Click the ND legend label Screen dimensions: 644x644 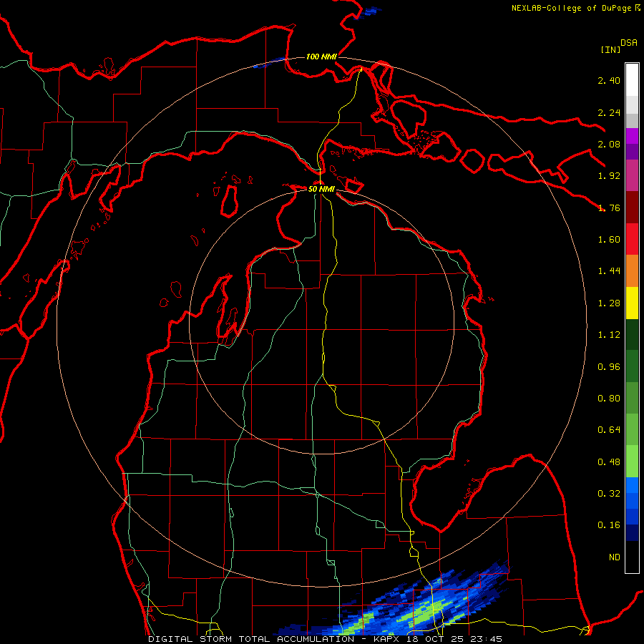click(x=615, y=557)
